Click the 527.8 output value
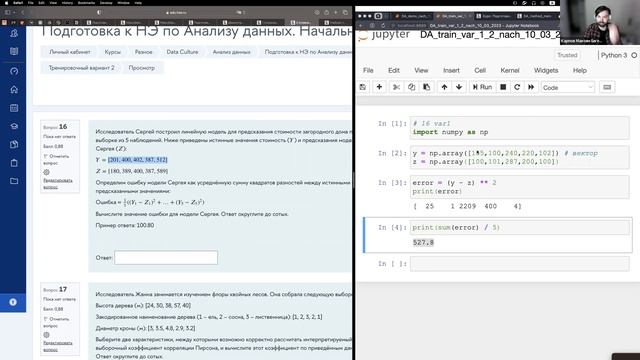Image resolution: width=640 pixels, height=360 pixels. 423,242
